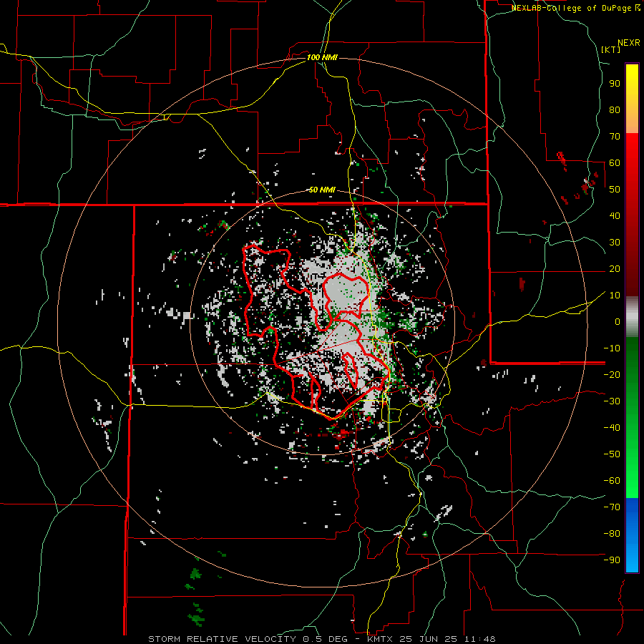Click the 0 value on the velocity scale
This screenshot has width=644, height=644.
(618, 321)
